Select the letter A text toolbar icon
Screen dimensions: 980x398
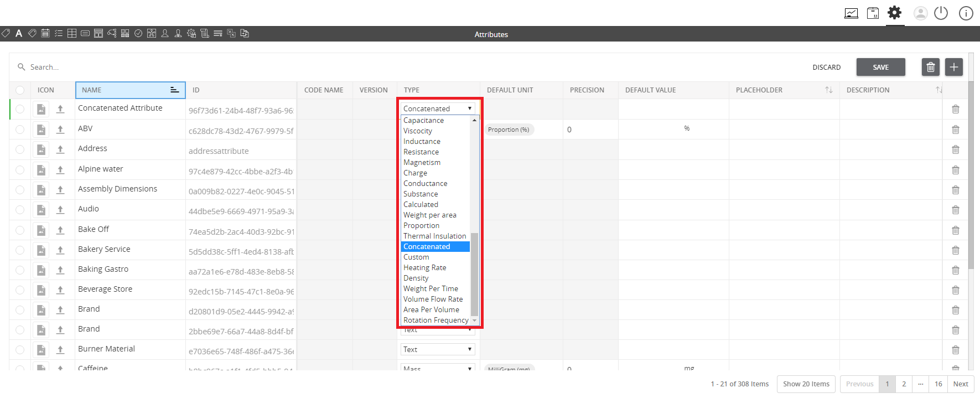click(19, 34)
